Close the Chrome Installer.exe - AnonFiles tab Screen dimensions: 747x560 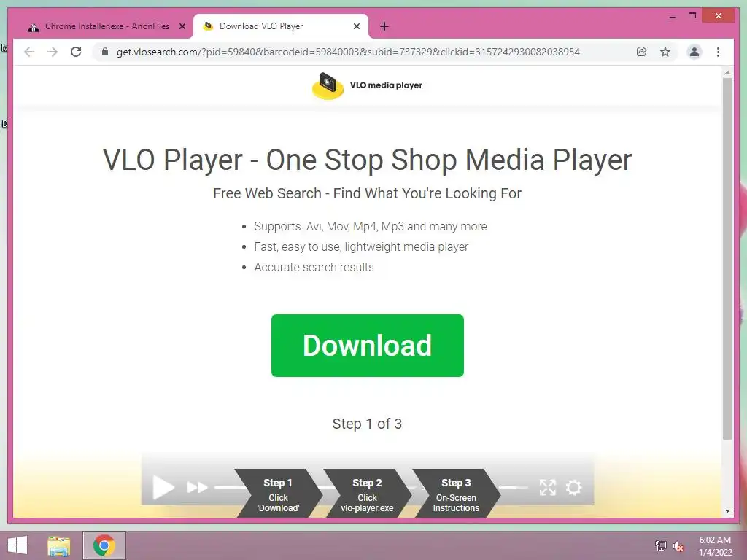click(x=182, y=27)
